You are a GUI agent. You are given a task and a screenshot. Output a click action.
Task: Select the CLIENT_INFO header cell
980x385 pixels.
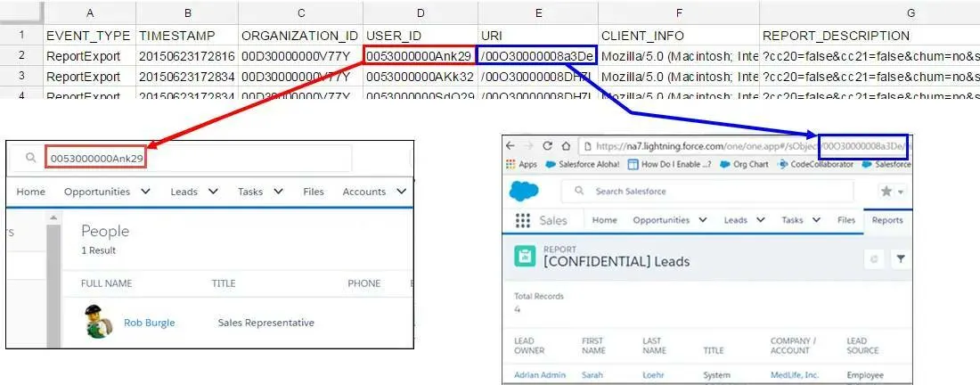click(679, 35)
